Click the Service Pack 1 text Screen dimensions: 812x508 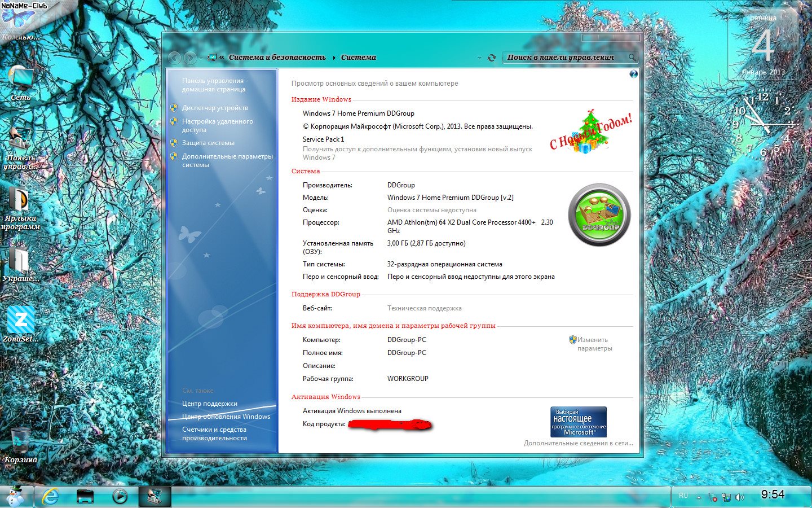[x=323, y=139]
